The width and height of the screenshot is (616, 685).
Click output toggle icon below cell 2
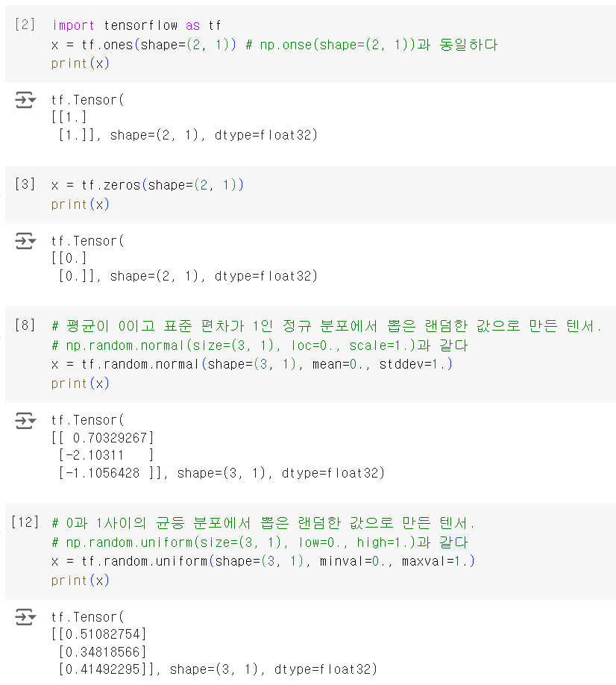point(25,99)
